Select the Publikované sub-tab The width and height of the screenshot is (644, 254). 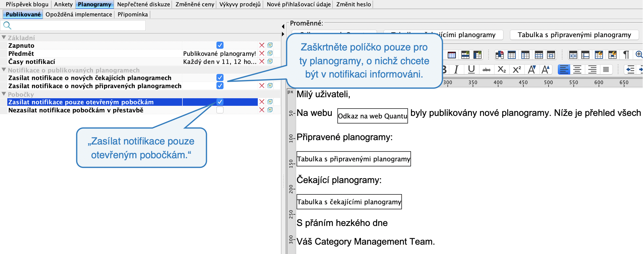23,15
